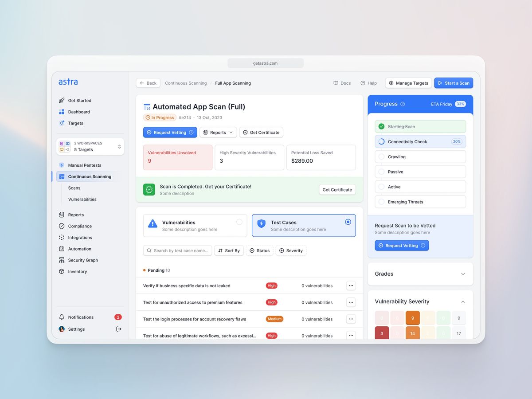
Task: Click the getastra.com address bar
Action: point(266,63)
